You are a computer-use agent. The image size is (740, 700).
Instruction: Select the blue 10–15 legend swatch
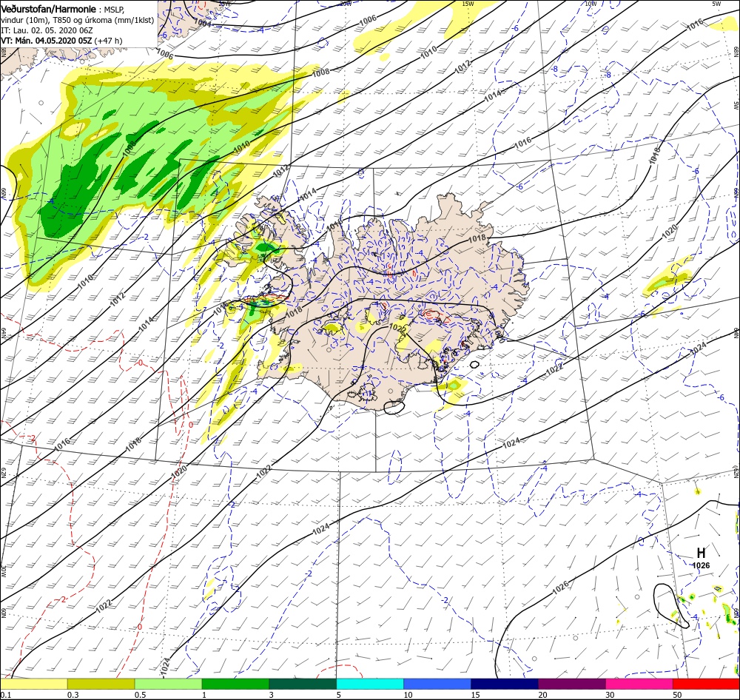437,684
